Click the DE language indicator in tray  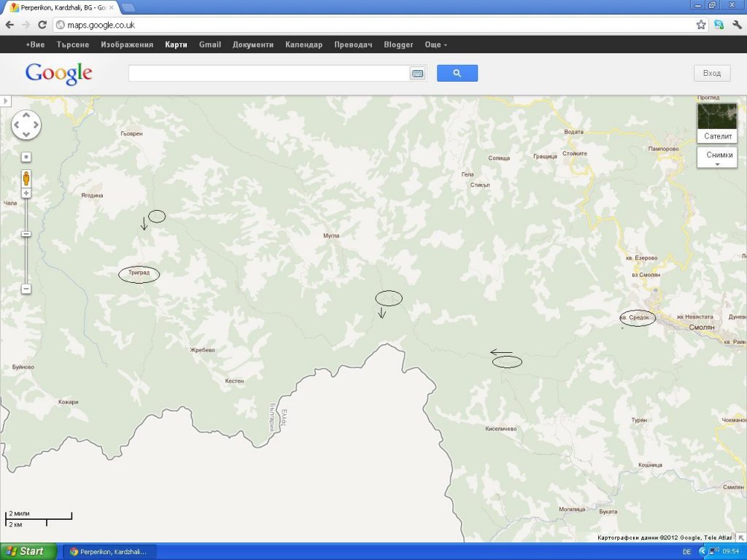686,551
